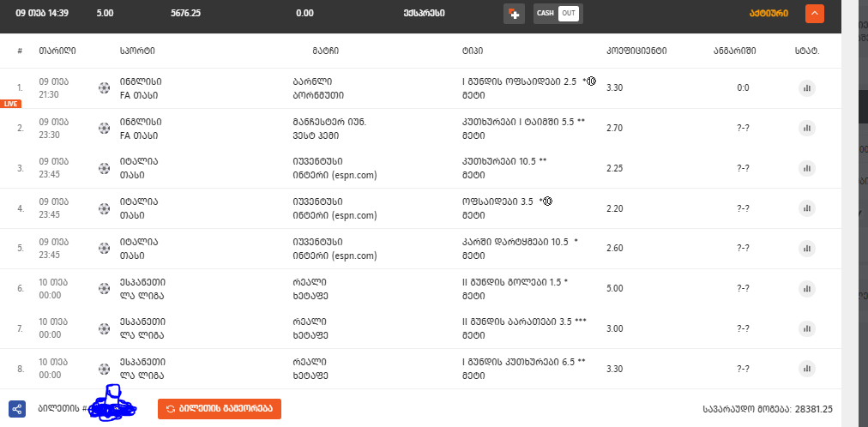Open statistics icon for II გუნდის გოლები 1.5 row
Image resolution: width=868 pixels, height=427 pixels.
(x=806, y=288)
